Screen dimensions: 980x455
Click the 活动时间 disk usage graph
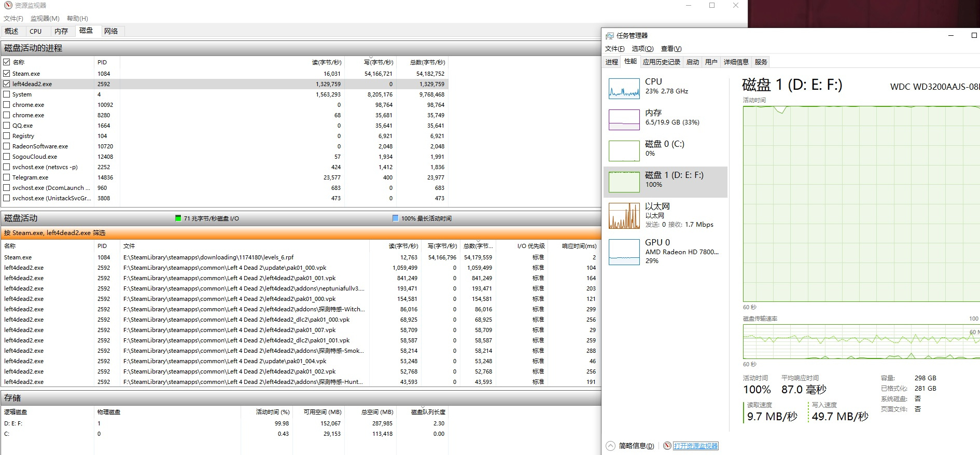pyautogui.click(x=861, y=204)
